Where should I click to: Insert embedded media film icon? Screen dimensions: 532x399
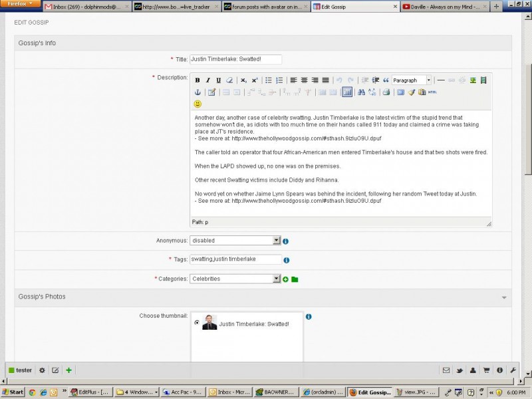(x=483, y=80)
